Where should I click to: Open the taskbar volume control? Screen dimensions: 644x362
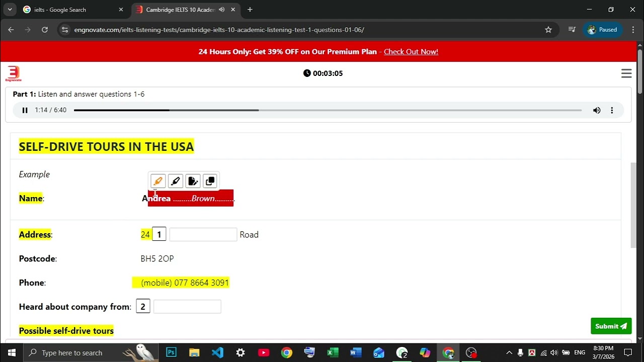point(554,352)
